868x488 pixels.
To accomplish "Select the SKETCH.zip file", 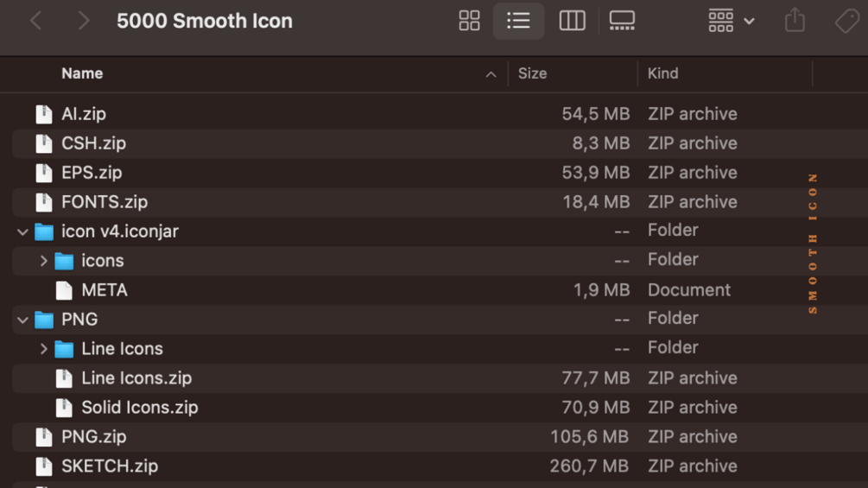I will 109,466.
